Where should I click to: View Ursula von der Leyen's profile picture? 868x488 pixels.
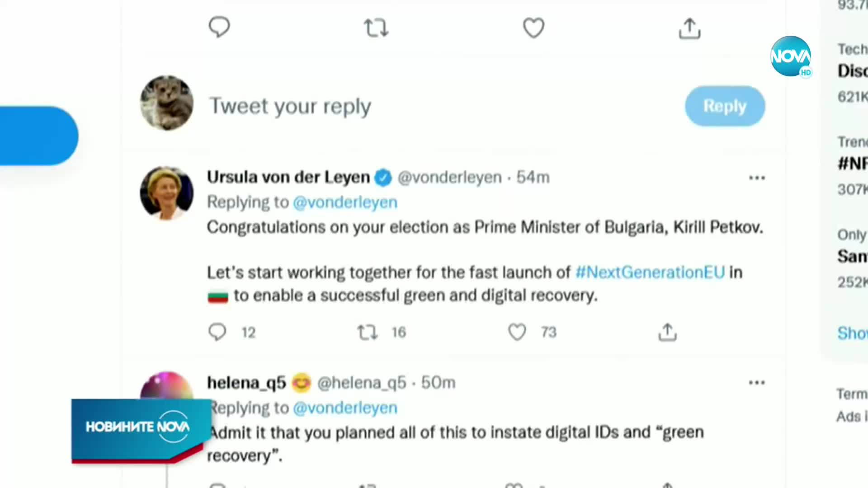tap(167, 193)
